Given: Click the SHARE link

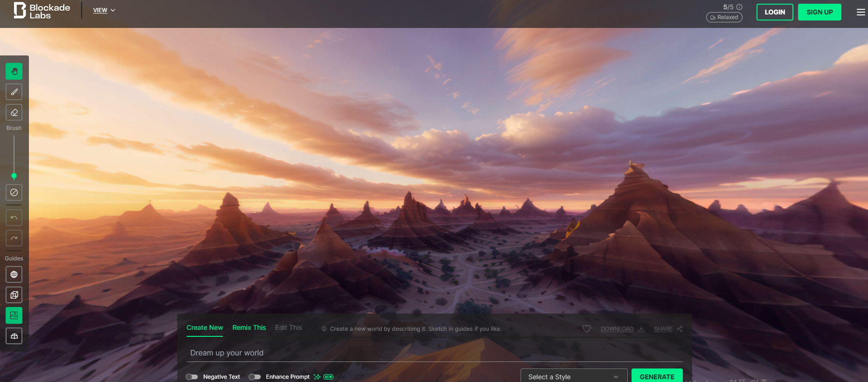Looking at the screenshot, I should click(x=663, y=329).
